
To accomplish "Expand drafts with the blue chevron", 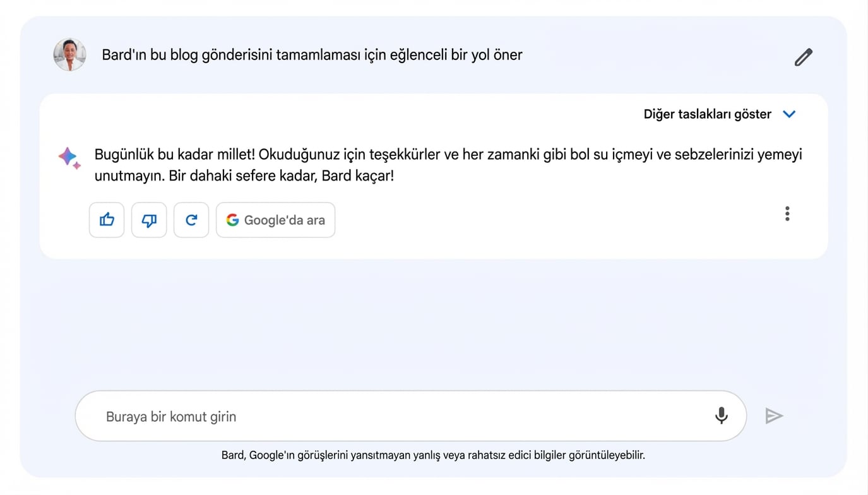I will pyautogui.click(x=789, y=114).
